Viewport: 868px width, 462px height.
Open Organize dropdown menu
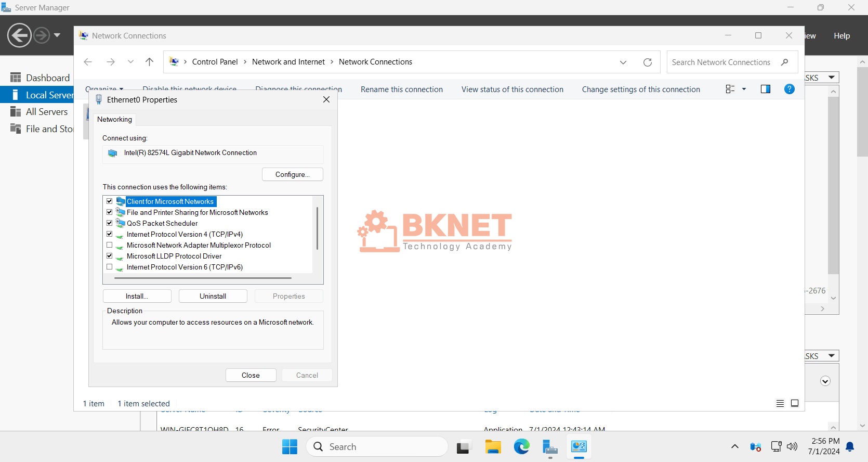104,89
